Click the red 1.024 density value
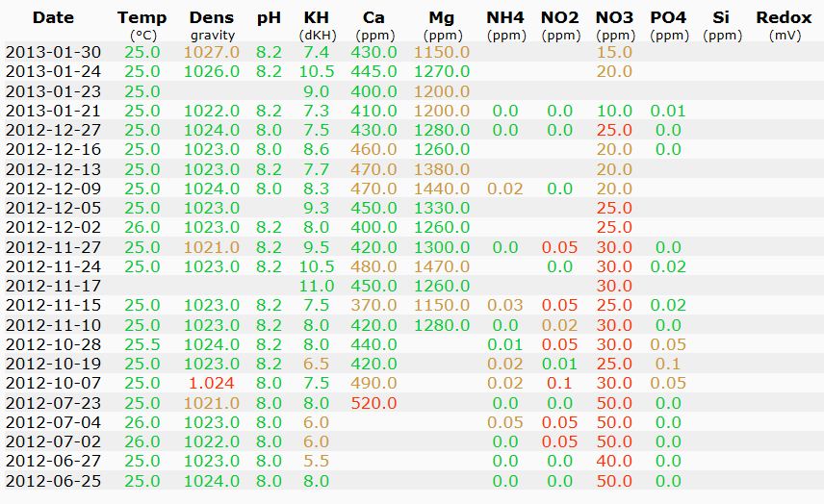824x504 pixels. point(213,384)
